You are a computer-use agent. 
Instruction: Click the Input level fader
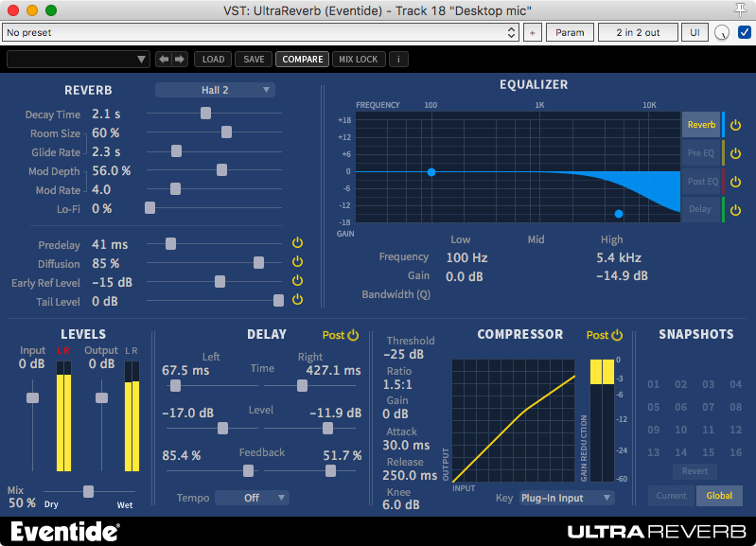pos(33,398)
